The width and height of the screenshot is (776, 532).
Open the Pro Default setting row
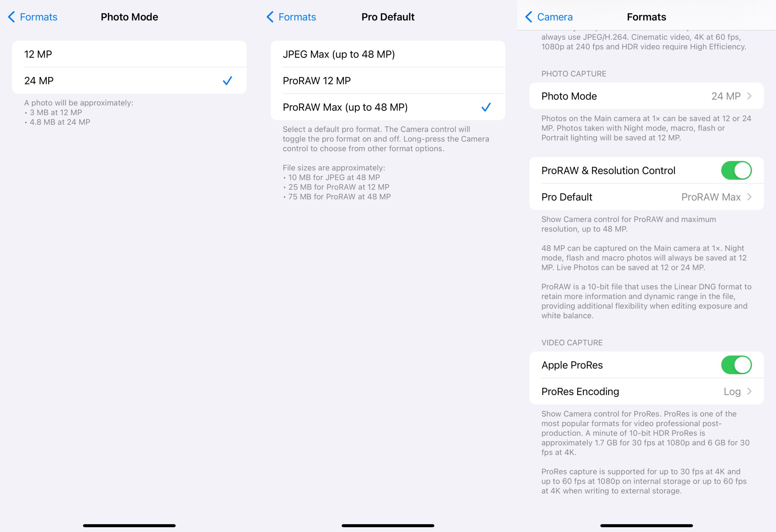[x=647, y=197]
